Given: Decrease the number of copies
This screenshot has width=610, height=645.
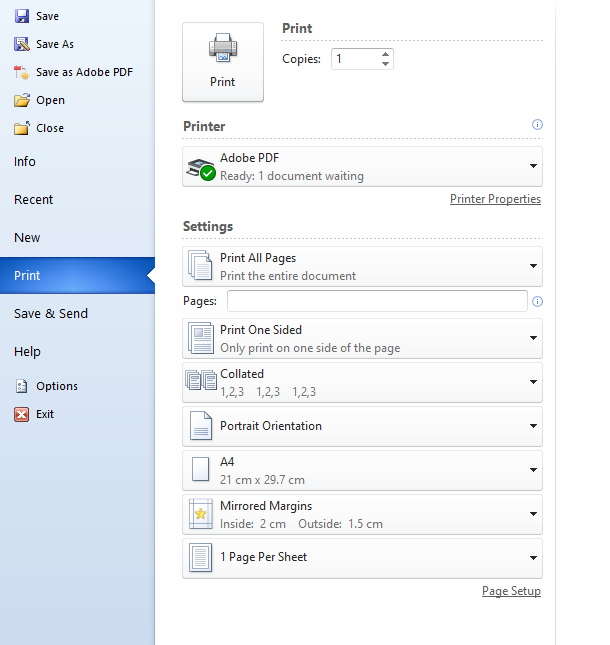Looking at the screenshot, I should pos(385,64).
